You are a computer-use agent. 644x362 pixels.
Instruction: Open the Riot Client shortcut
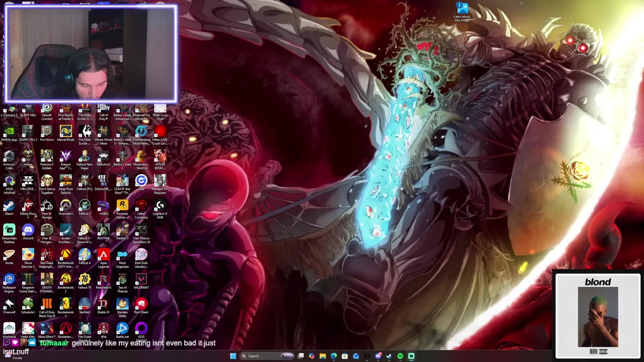pyautogui.click(x=141, y=307)
